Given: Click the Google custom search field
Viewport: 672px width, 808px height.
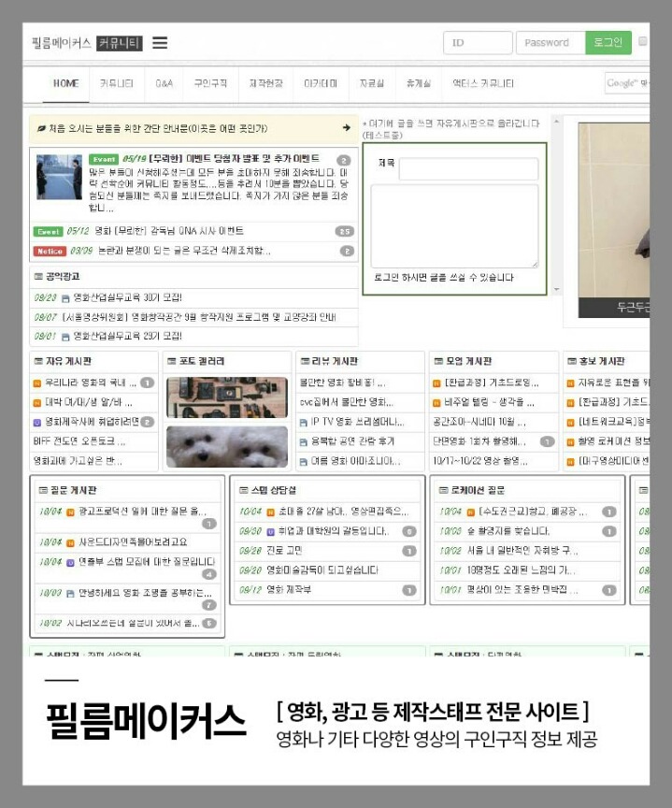Looking at the screenshot, I should point(627,83).
